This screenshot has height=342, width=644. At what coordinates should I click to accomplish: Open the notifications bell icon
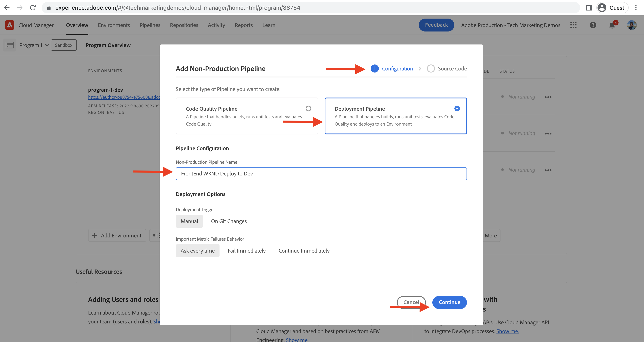click(x=612, y=25)
